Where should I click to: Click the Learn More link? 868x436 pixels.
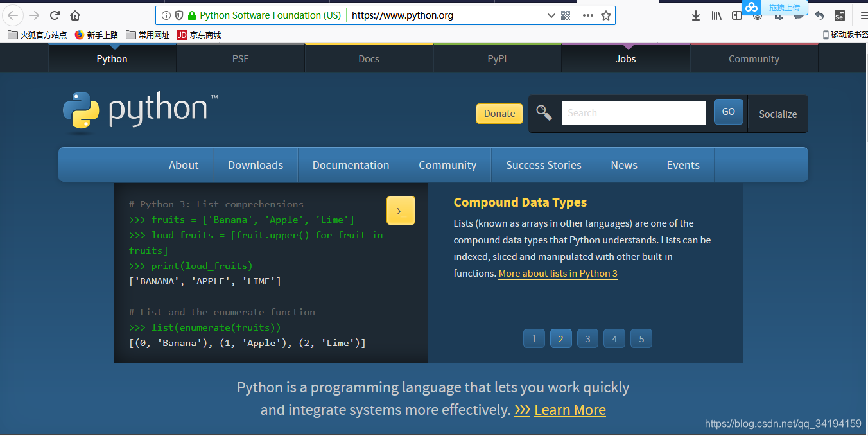click(570, 410)
